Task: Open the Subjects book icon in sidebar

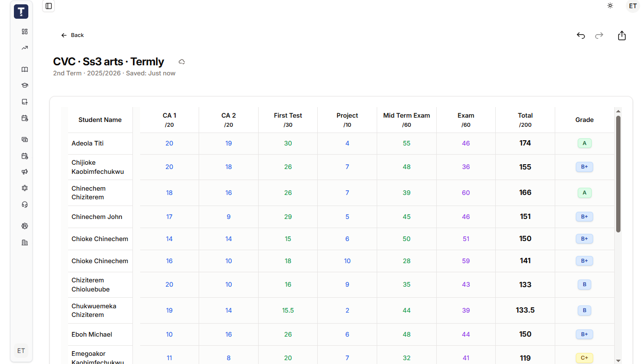Action: coord(24,70)
